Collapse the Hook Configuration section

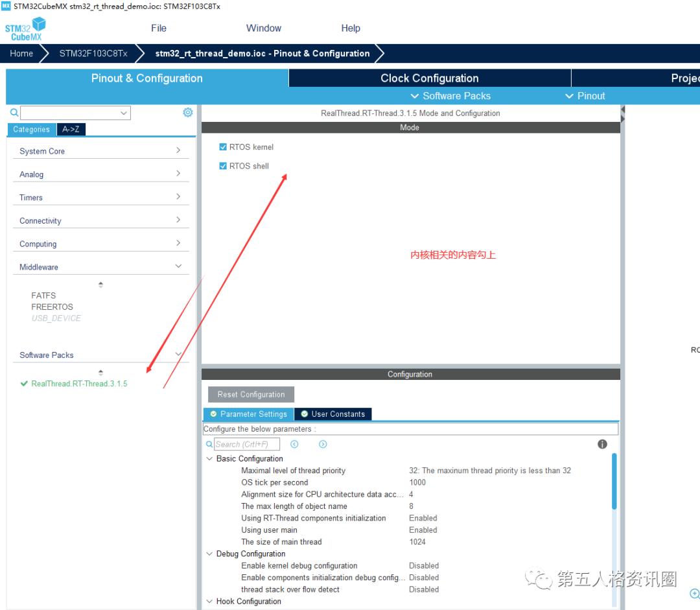(x=209, y=602)
